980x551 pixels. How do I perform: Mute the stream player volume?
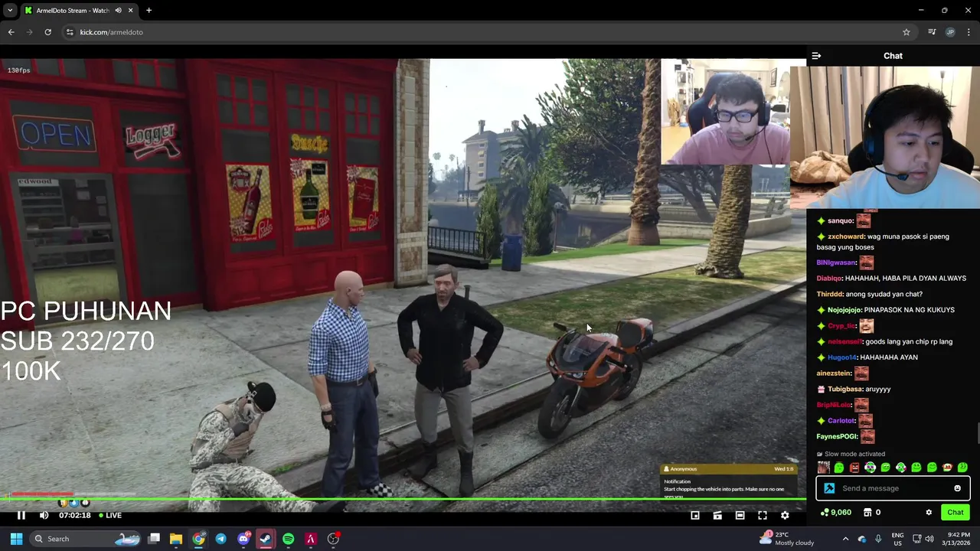click(x=44, y=515)
